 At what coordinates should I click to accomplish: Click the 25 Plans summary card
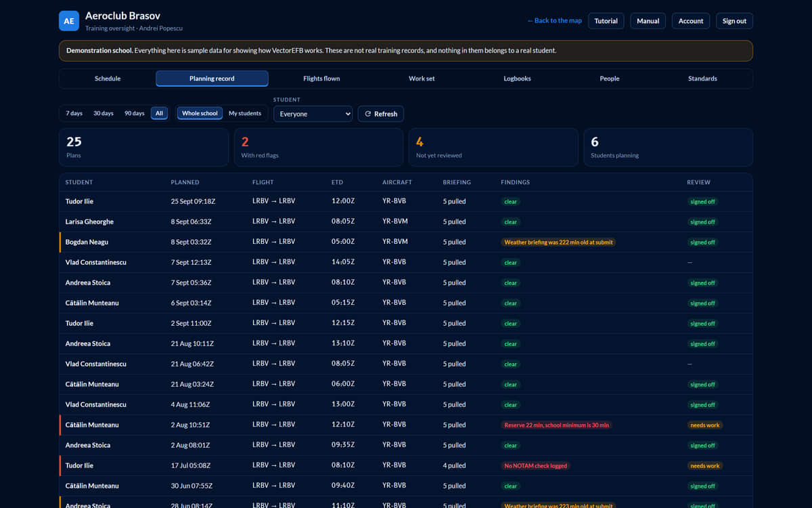pos(143,147)
